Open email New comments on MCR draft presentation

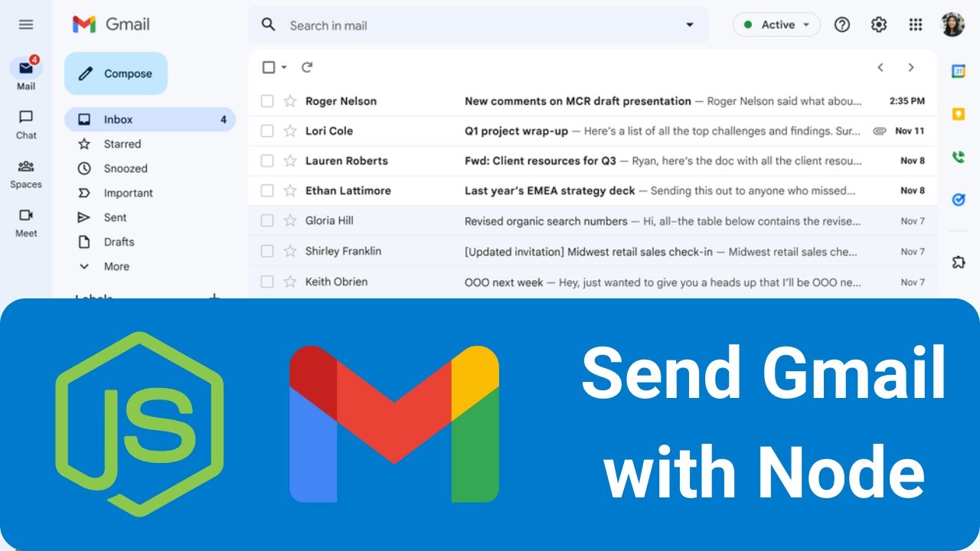593,101
